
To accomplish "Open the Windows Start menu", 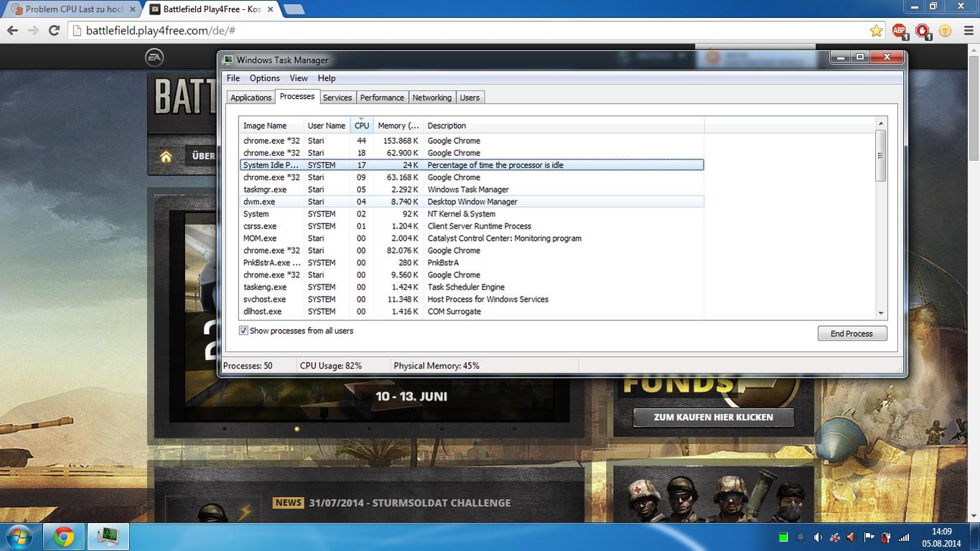I will point(17,537).
